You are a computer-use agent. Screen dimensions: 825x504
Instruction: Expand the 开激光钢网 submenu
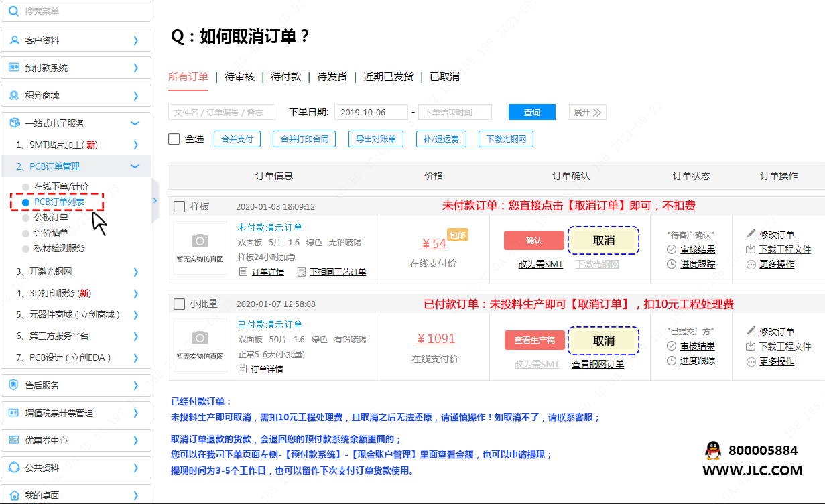coord(135,272)
